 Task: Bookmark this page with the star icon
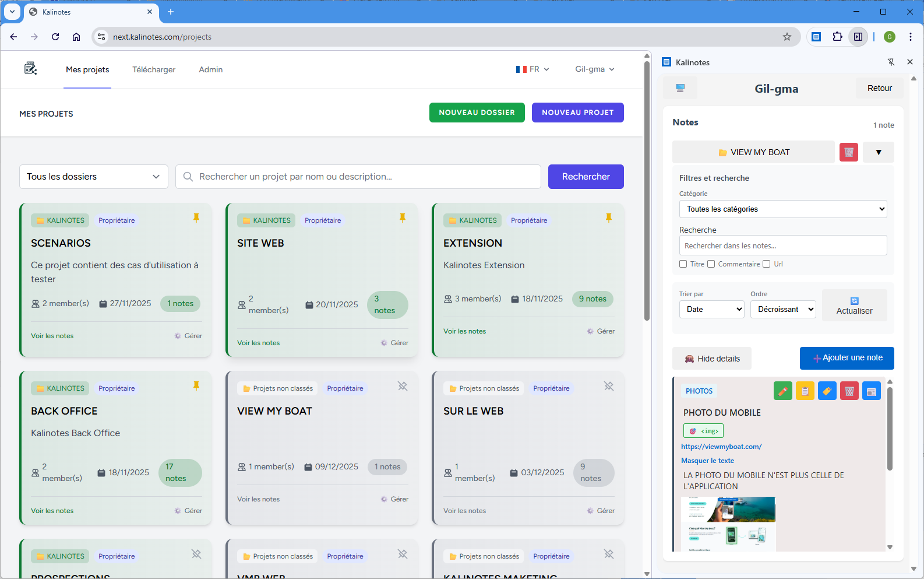coord(787,37)
